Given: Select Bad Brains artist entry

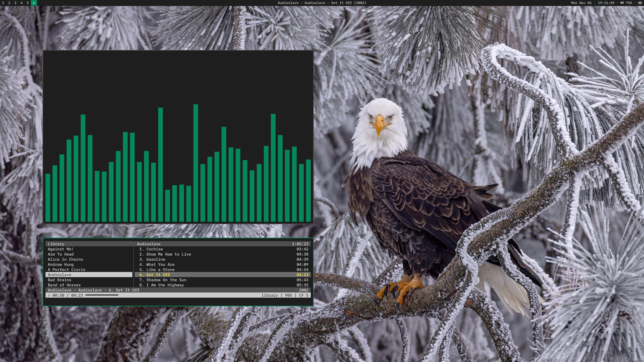Looking at the screenshot, I should pyautogui.click(x=60, y=280).
